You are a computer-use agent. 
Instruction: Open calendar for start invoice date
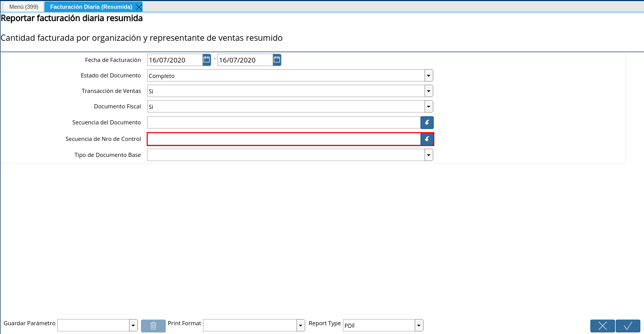207,60
